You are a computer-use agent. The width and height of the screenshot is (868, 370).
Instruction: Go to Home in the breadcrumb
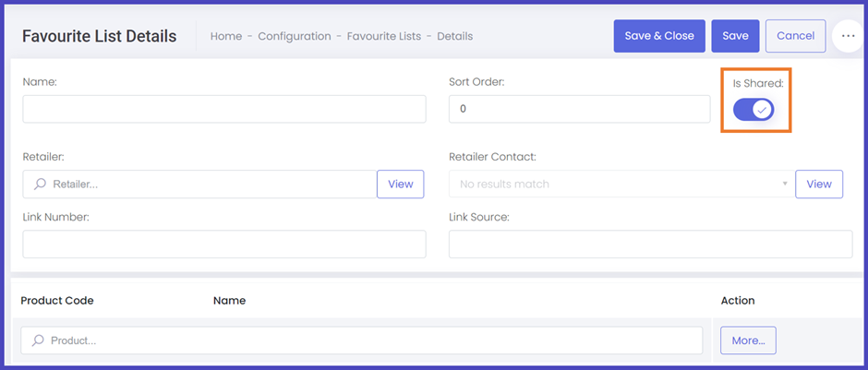[226, 37]
